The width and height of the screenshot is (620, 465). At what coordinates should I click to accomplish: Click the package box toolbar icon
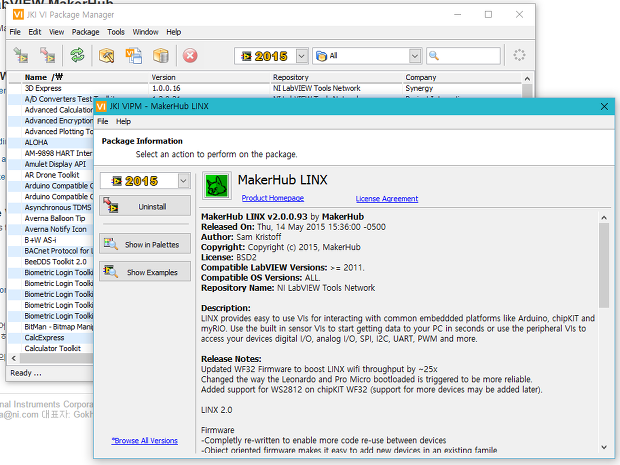pos(161,55)
